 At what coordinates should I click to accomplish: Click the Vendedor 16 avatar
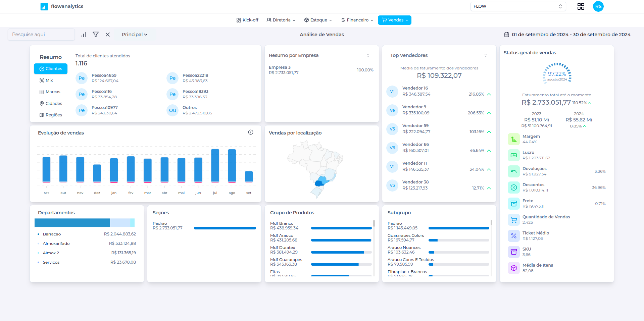[x=392, y=91]
